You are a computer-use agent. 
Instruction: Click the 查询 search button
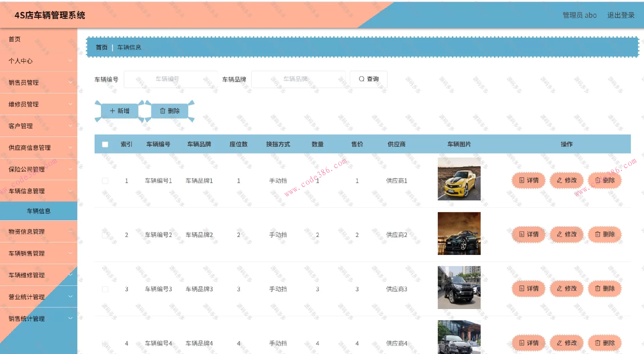369,79
